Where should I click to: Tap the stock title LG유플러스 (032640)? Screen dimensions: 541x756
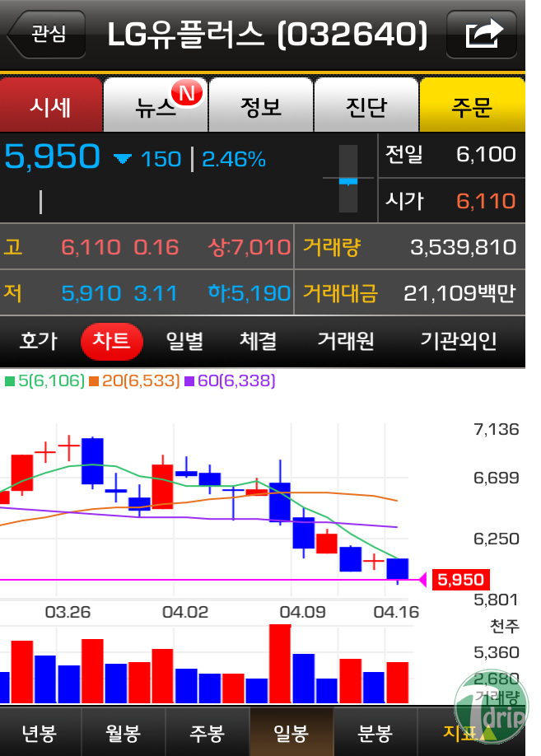tap(268, 35)
